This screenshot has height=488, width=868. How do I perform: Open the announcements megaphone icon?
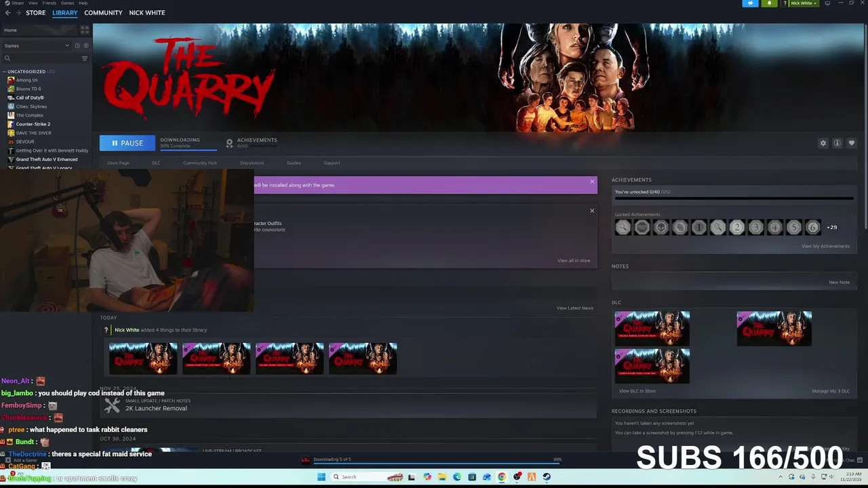[750, 3]
